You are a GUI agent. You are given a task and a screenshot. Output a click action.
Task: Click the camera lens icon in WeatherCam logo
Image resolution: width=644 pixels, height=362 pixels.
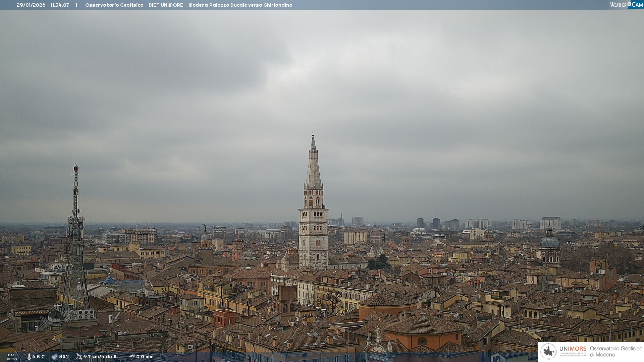629,4
